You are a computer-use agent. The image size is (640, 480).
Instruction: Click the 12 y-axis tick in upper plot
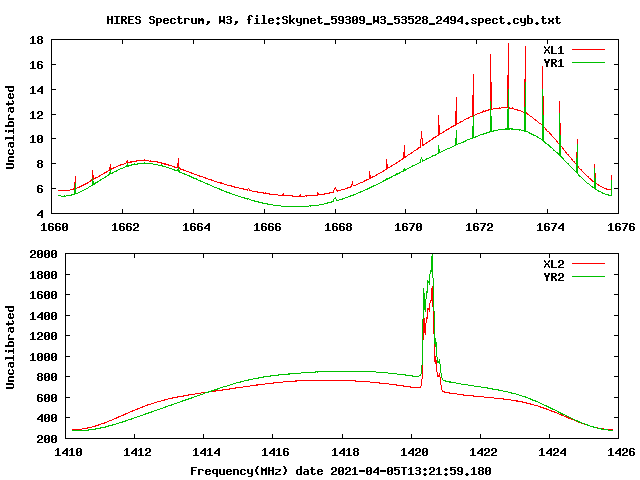tap(36, 115)
